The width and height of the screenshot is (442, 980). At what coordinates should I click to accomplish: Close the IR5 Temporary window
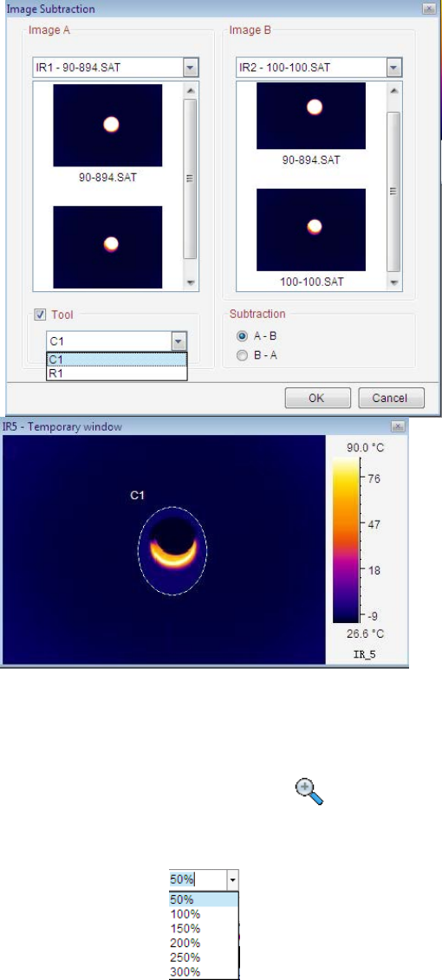click(x=396, y=426)
